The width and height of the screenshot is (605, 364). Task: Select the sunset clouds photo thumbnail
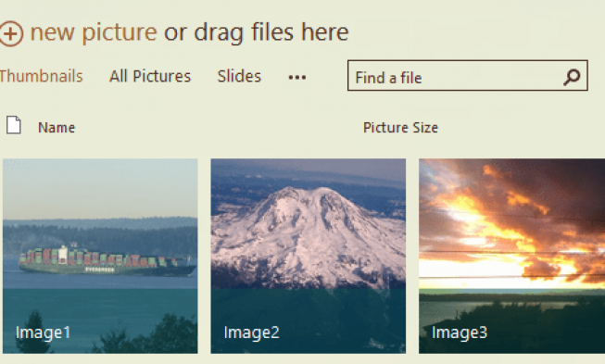click(512, 256)
